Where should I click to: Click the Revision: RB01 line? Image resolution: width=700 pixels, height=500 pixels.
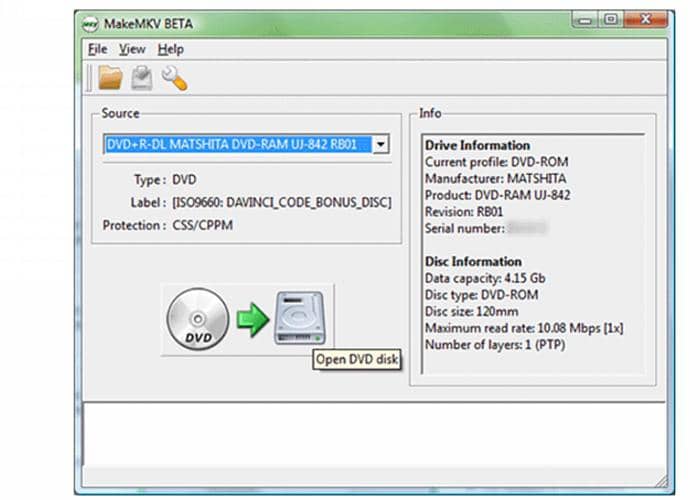point(464,212)
